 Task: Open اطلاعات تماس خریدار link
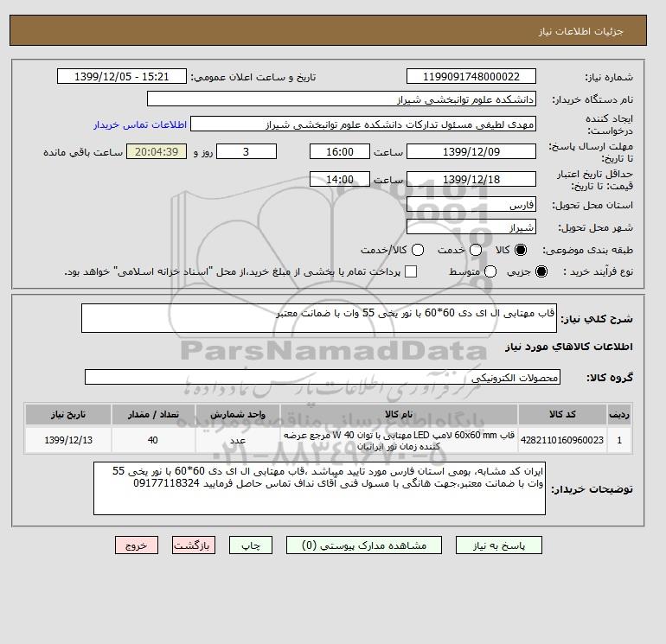(140, 124)
